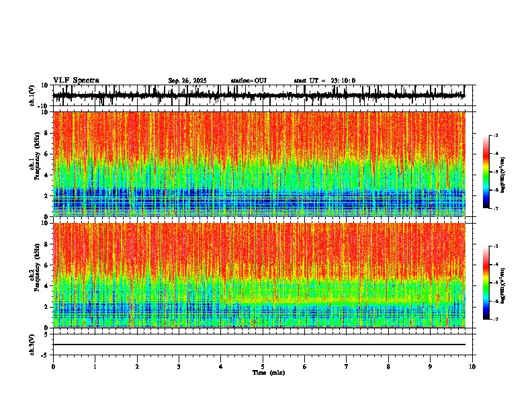Viewport: 532px width, 411px height.
Task: Click the Time (min) axis label
Action: (269, 373)
